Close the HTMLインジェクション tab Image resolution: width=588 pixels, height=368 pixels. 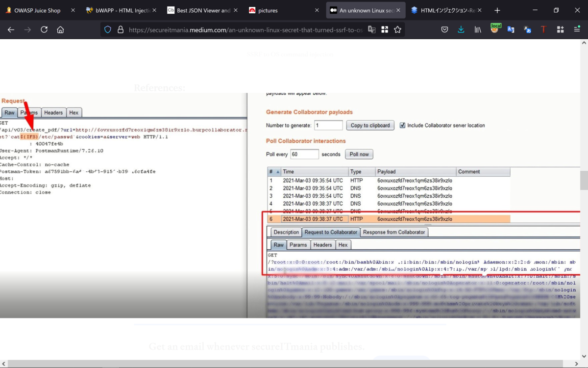(479, 10)
